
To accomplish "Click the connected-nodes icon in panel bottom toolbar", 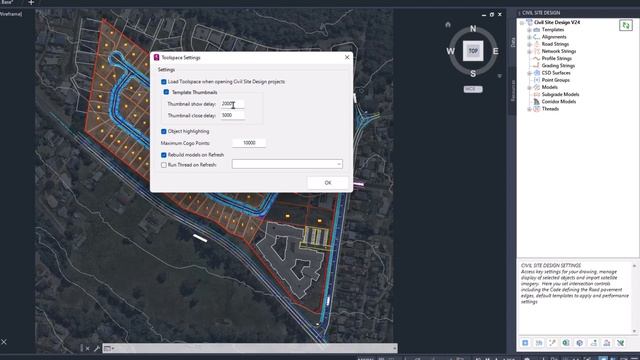I will [x=552, y=343].
